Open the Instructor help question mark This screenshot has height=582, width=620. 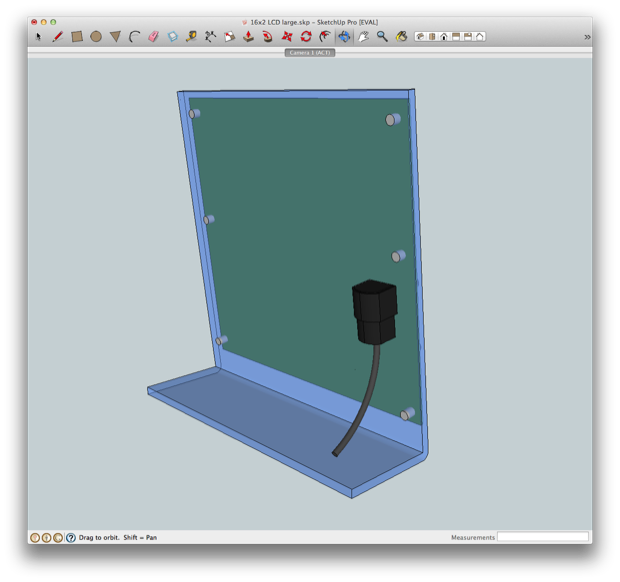tap(71, 538)
